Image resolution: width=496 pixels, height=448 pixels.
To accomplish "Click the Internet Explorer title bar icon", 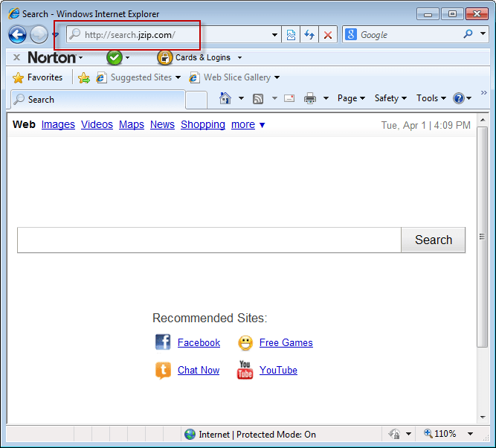I will tap(13, 13).
